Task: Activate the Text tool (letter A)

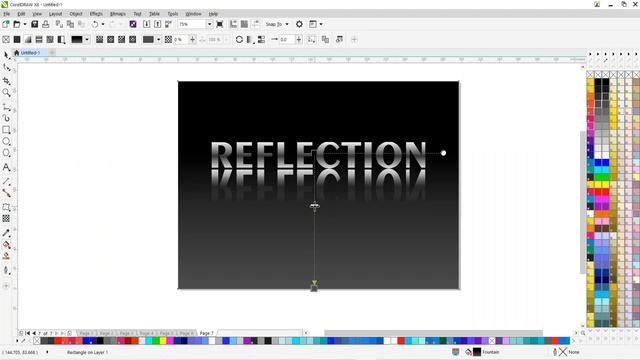Action: [6, 167]
